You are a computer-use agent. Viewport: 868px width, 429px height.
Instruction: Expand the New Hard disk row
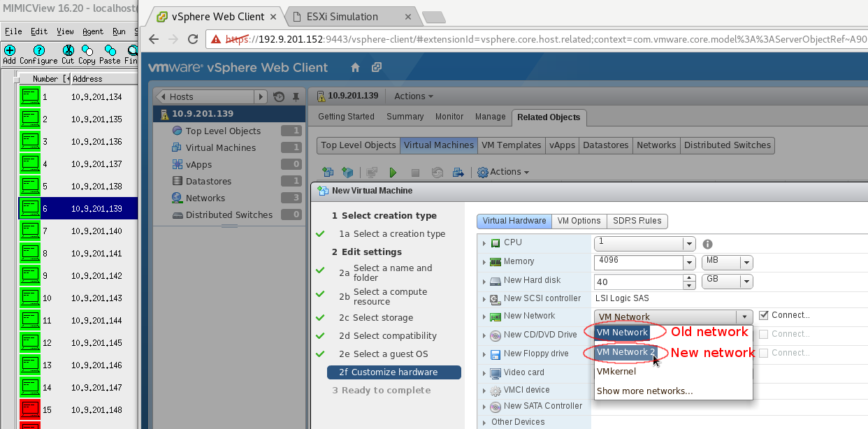[484, 281]
